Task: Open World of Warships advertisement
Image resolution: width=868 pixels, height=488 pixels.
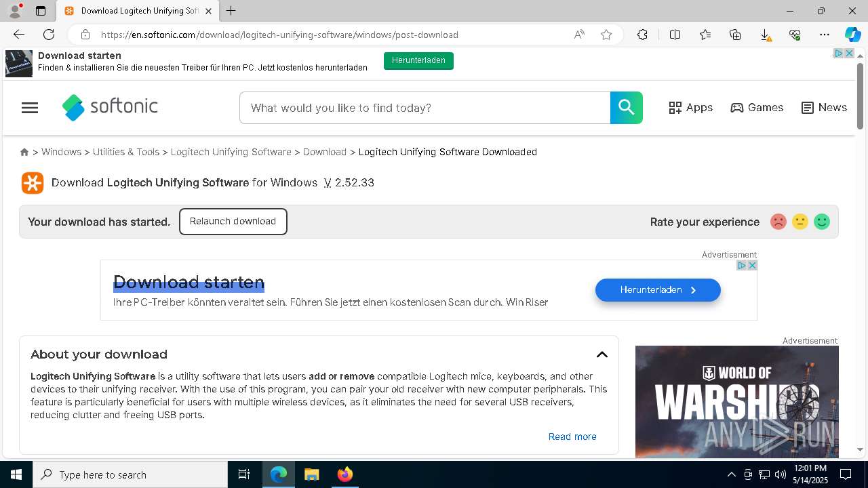Action: (x=737, y=402)
